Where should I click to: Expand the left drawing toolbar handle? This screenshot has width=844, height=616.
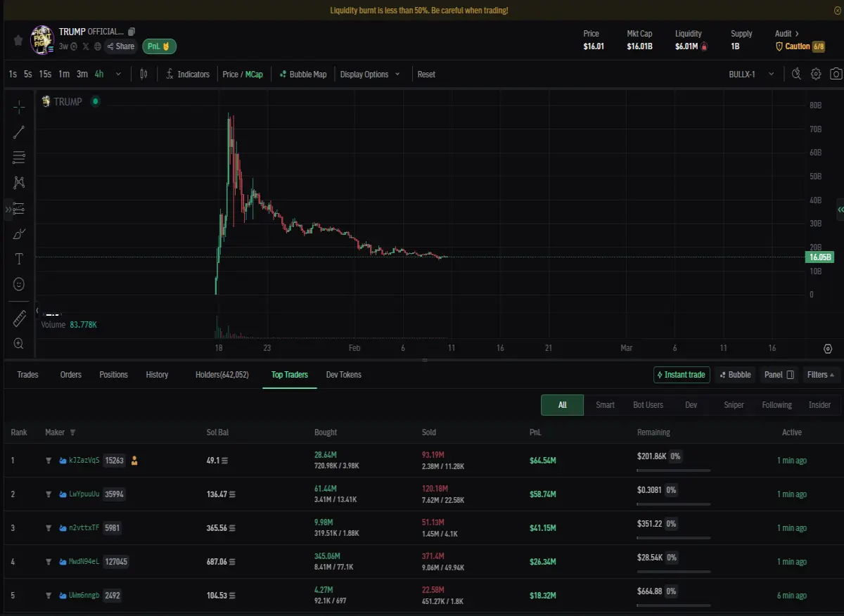click(x=8, y=210)
